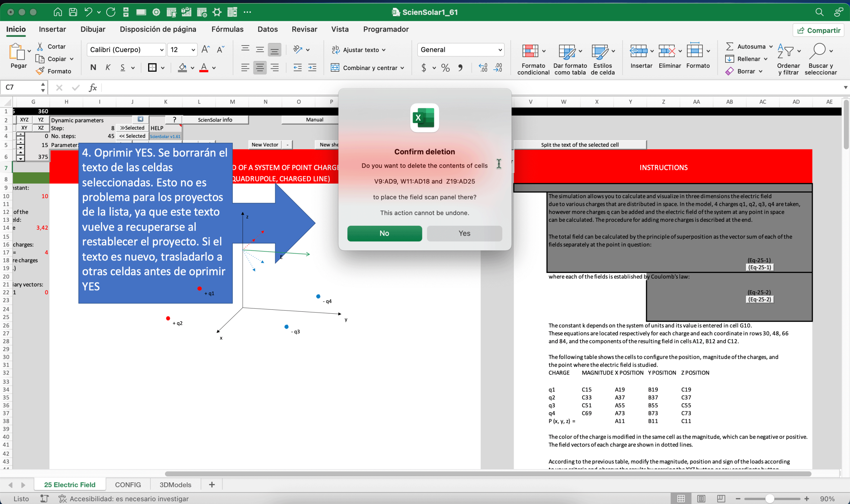Click the fill color bucket icon

point(182,68)
